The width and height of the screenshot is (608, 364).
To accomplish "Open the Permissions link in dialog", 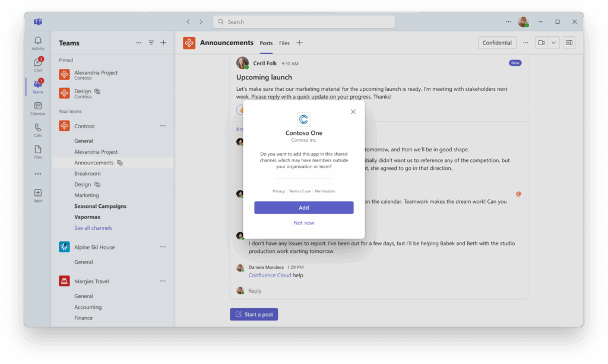I will tap(325, 191).
